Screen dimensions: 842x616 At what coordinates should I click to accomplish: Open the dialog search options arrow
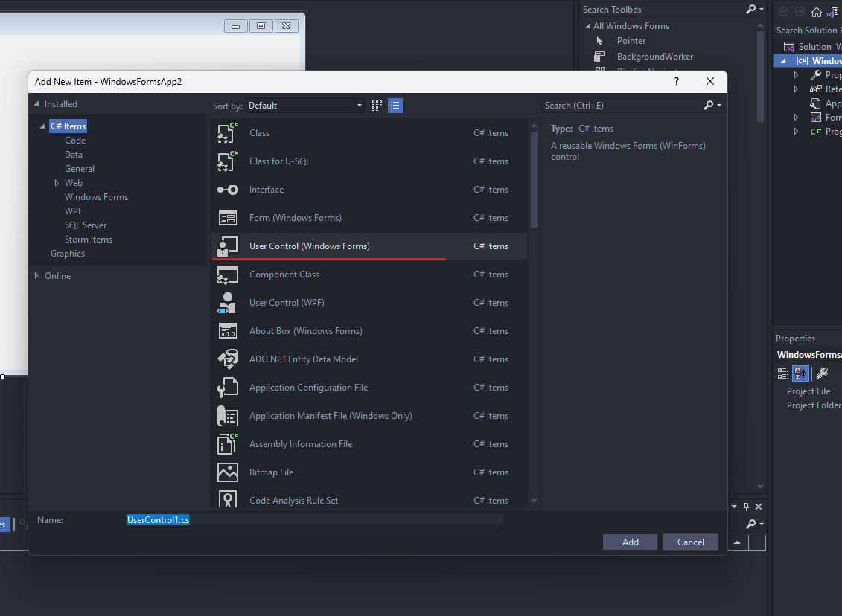tap(720, 106)
